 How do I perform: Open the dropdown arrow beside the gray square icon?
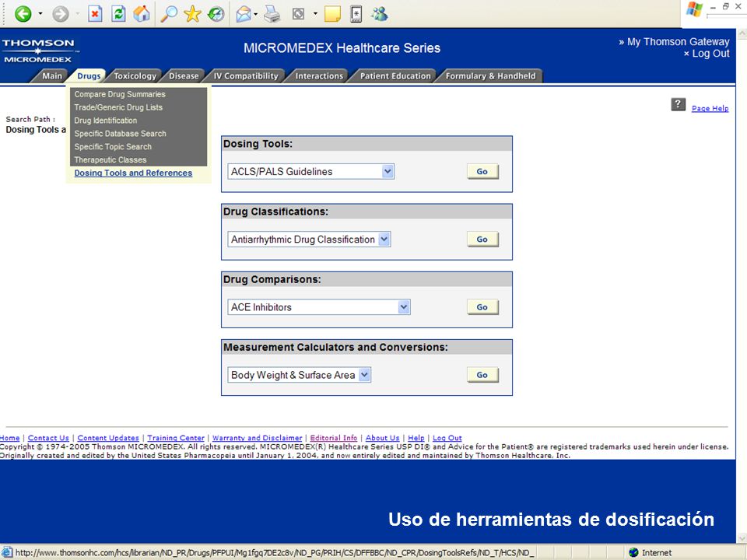315,14
